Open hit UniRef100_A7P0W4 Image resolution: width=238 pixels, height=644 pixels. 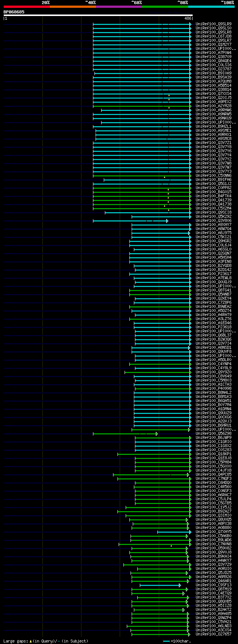[x=213, y=53]
